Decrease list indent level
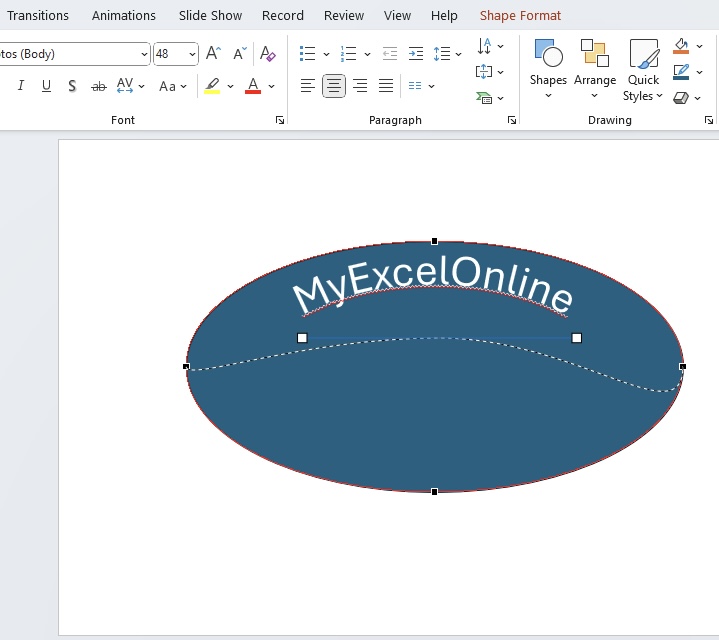Screen dimensions: 719x640 tap(390, 54)
